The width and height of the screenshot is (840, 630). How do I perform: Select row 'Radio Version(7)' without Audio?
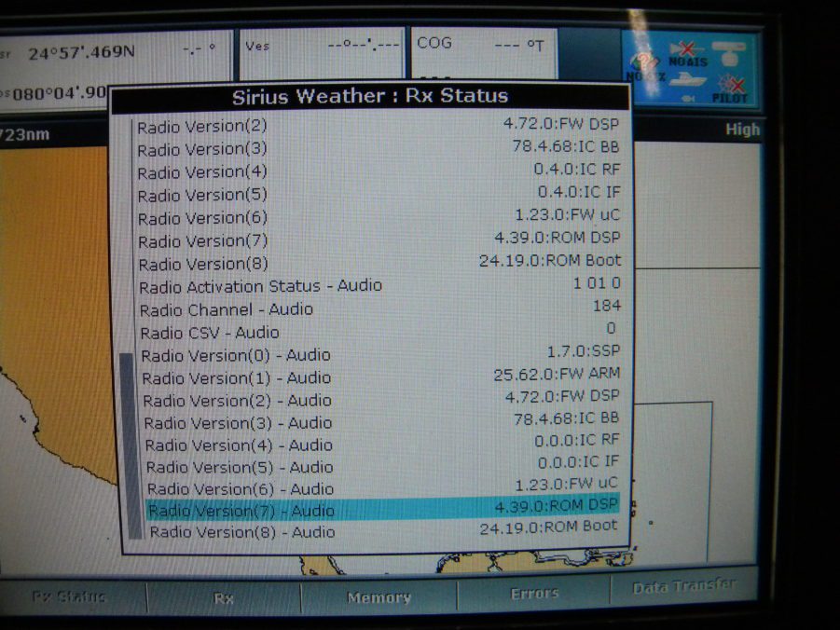pos(378,240)
